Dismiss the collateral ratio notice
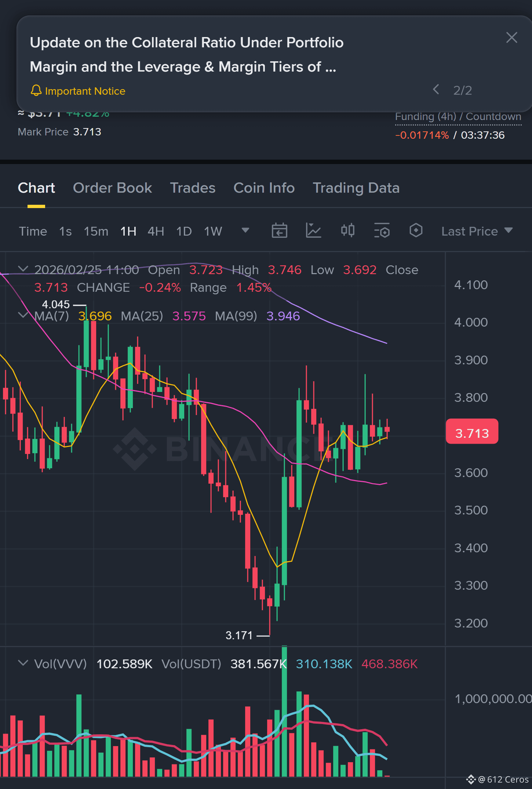This screenshot has height=789, width=532. [x=511, y=37]
